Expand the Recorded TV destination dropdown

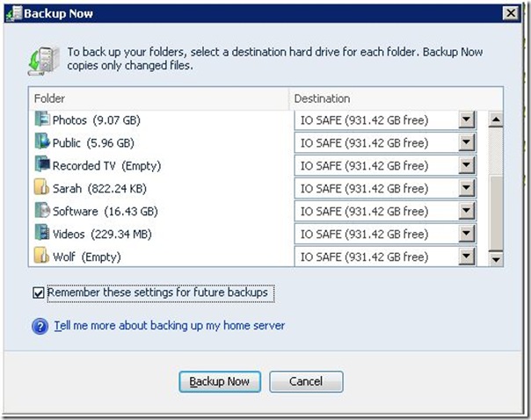click(467, 165)
